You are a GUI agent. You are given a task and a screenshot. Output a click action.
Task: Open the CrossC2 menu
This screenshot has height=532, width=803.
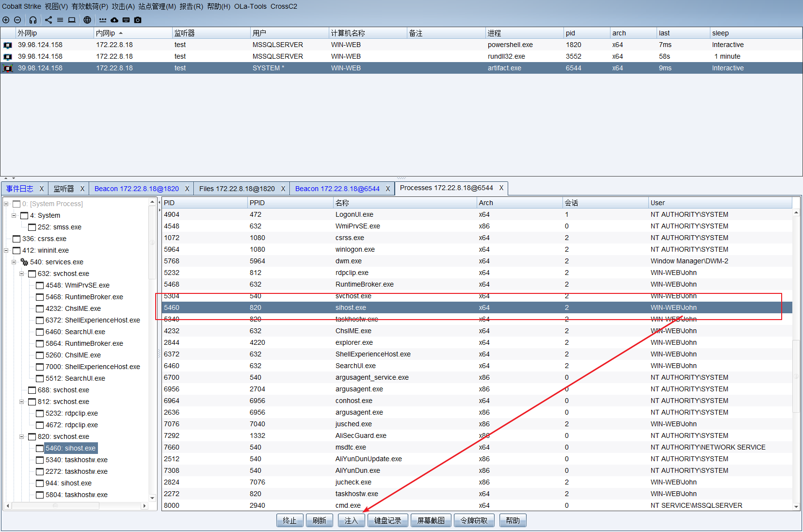click(284, 6)
